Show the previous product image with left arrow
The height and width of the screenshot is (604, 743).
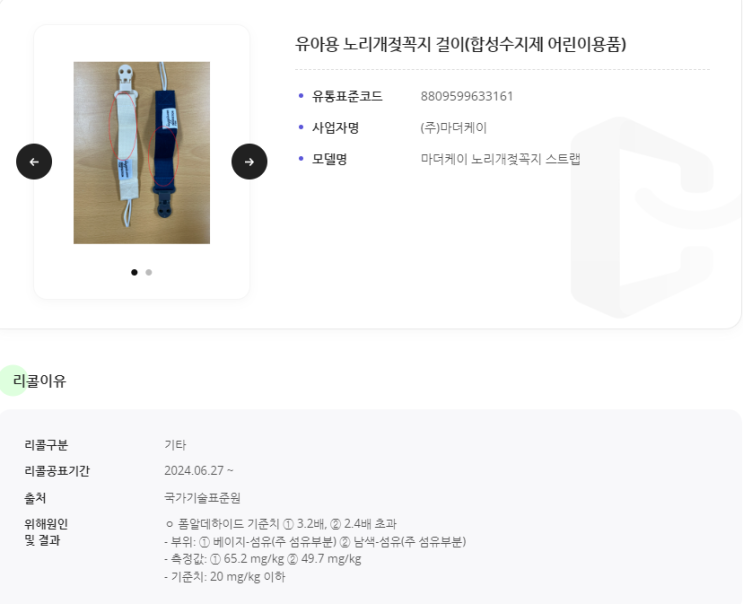coord(34,162)
